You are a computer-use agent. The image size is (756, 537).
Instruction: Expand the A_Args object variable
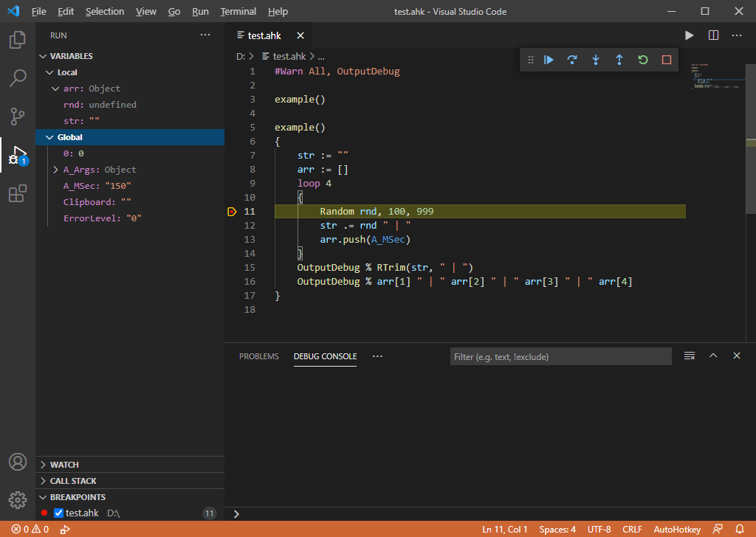pyautogui.click(x=56, y=170)
